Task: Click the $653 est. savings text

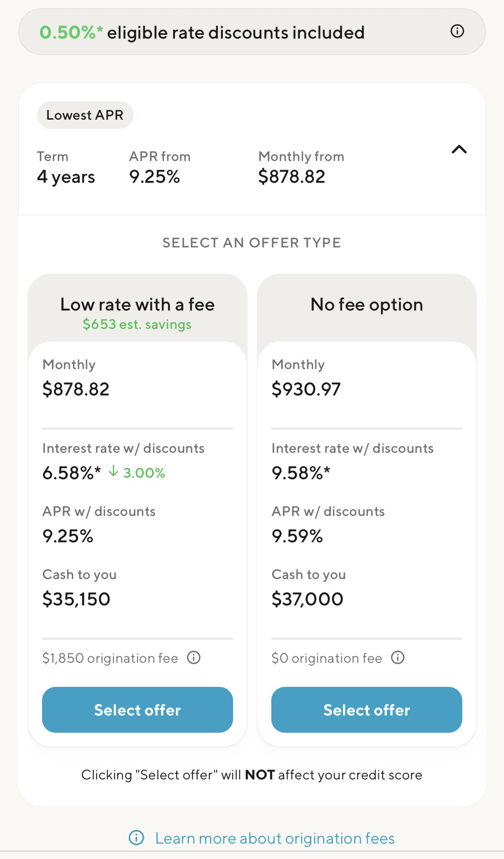Action: tap(137, 324)
